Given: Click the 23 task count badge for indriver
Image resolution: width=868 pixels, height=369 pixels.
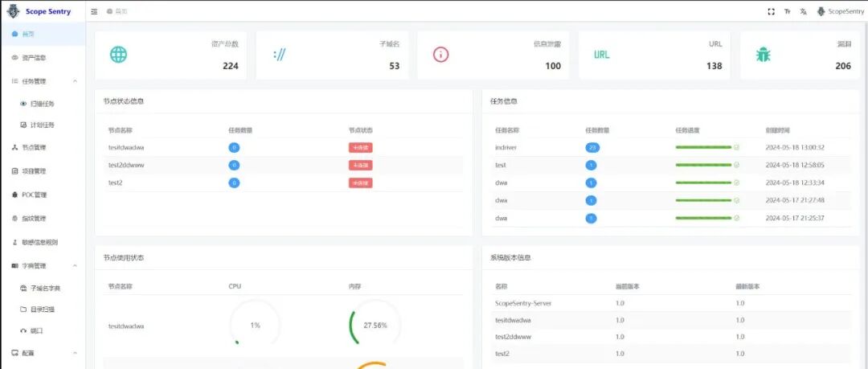Looking at the screenshot, I should click(x=592, y=147).
